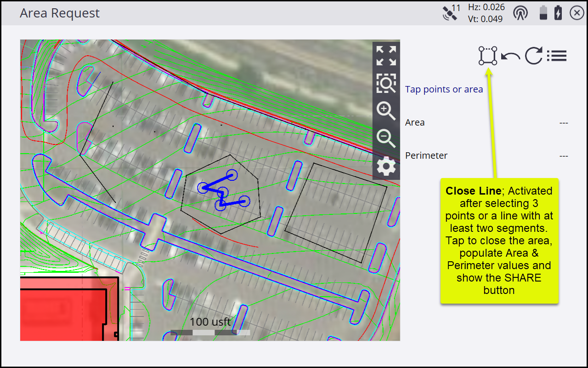588x368 pixels.
Task: Click the undo arrow icon
Action: tap(510, 56)
